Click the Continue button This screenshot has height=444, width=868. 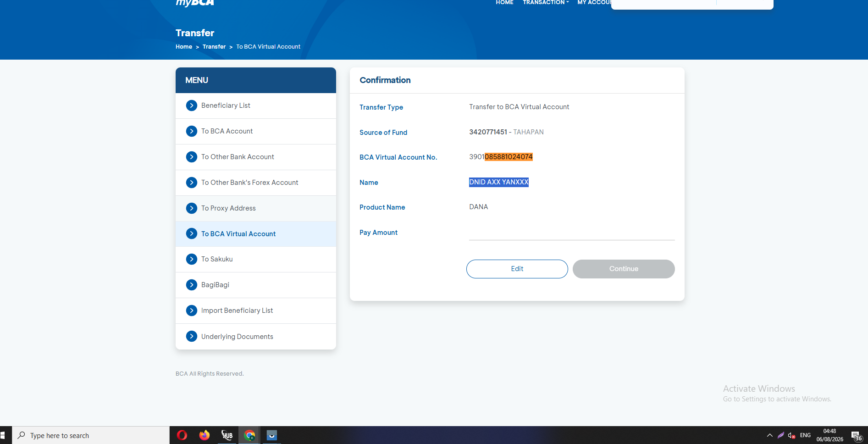click(624, 269)
